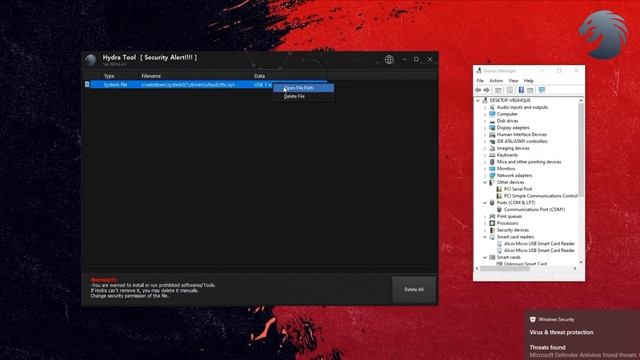
Task: Select the Print queues icon
Action: click(x=492, y=216)
